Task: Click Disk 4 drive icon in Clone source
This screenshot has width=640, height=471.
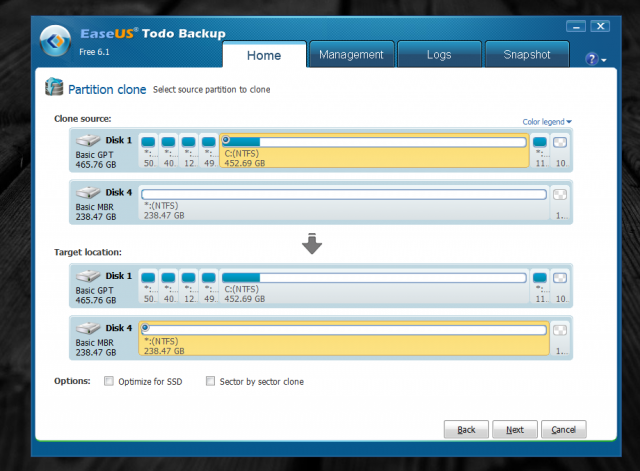Action: pos(88,192)
